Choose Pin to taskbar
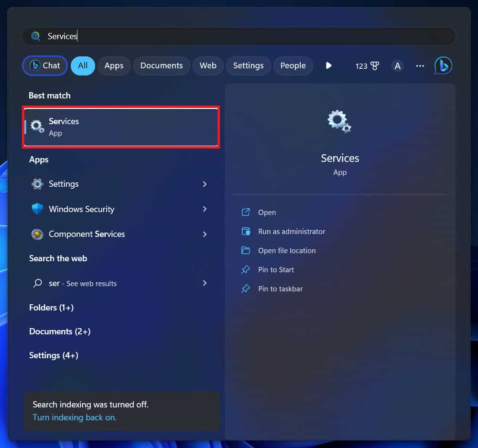478x448 pixels. [x=281, y=289]
